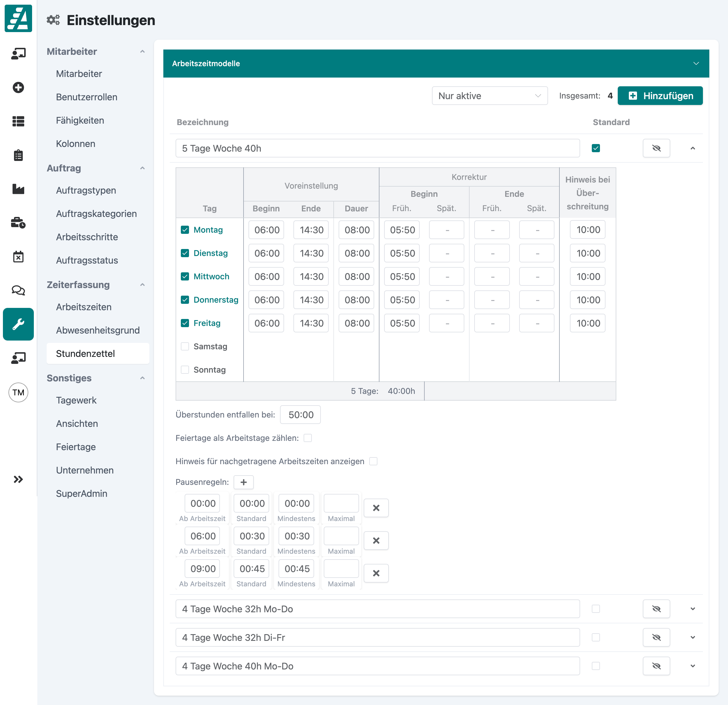Go to Benutzerrollen settings
The height and width of the screenshot is (705, 728).
[x=87, y=97]
